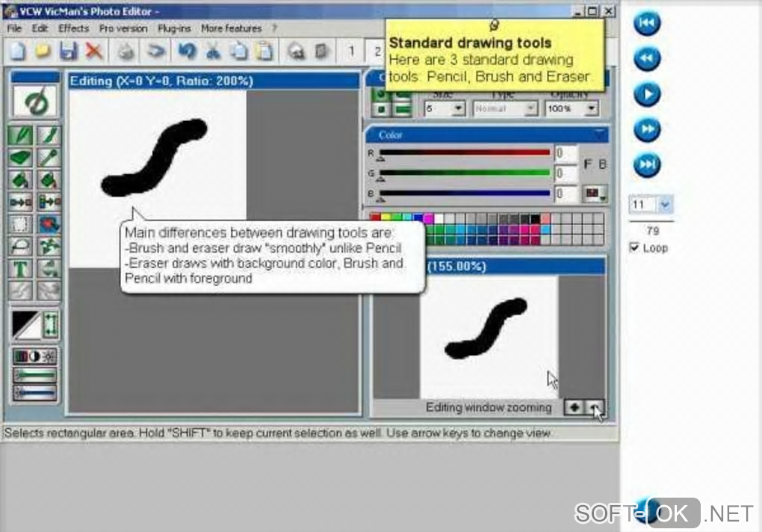Viewport: 762px width, 532px height.
Task: Click the New document icon in toolbar
Action: coord(18,51)
